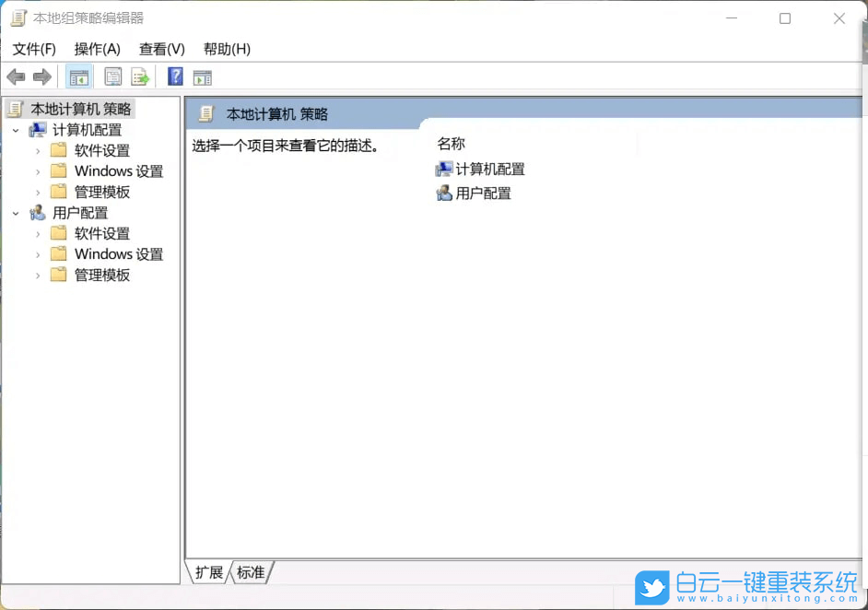Open the 查看(V) menu
868x610 pixels.
click(x=161, y=49)
